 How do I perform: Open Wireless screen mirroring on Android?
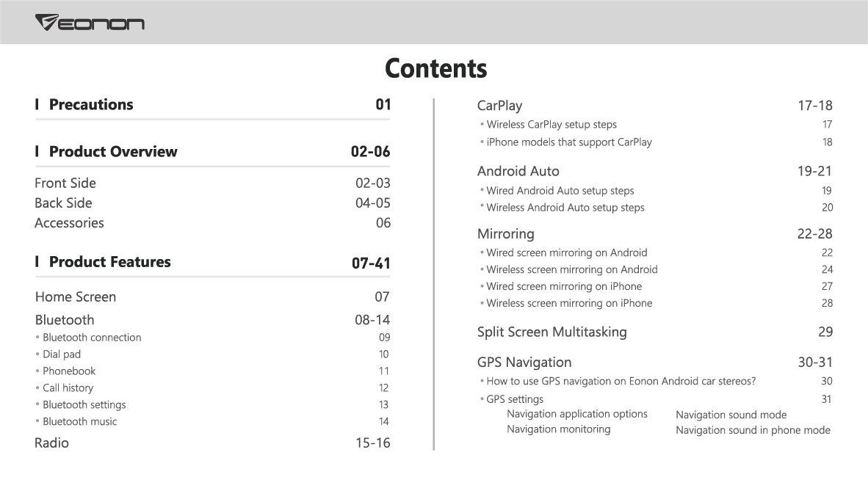[572, 269]
